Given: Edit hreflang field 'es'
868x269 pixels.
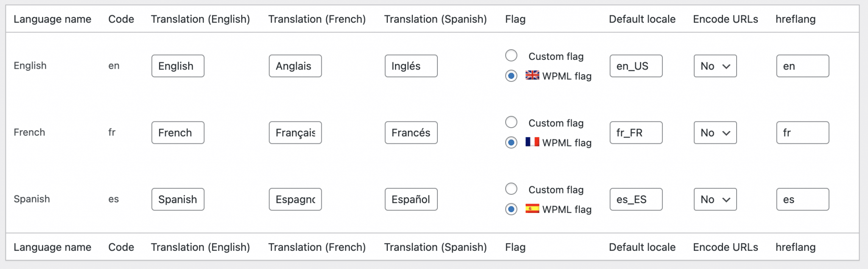Looking at the screenshot, I should [803, 199].
